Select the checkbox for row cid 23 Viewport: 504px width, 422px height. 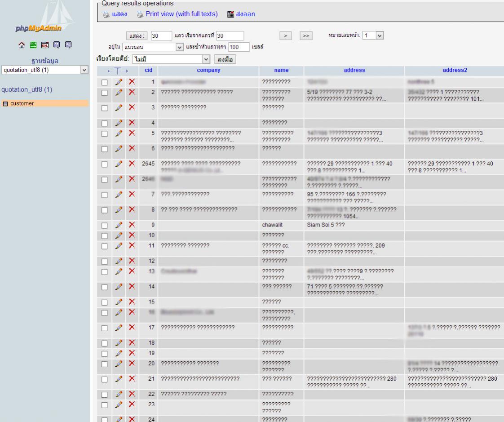(x=105, y=405)
